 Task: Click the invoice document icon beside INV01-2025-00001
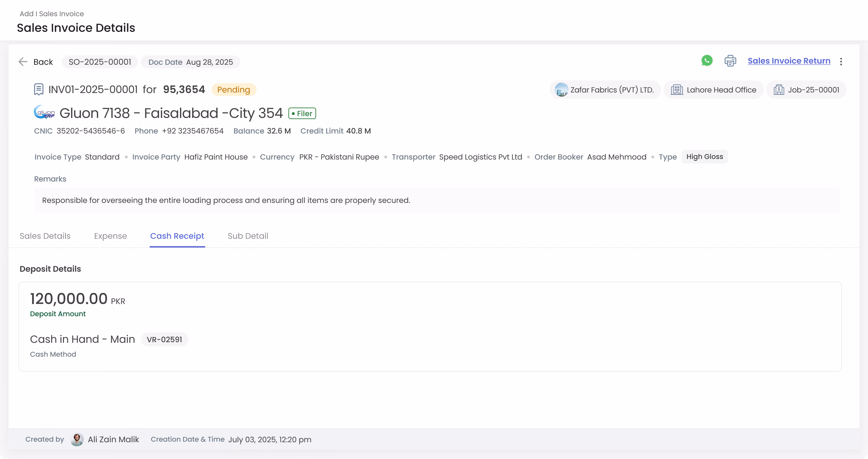tap(39, 89)
